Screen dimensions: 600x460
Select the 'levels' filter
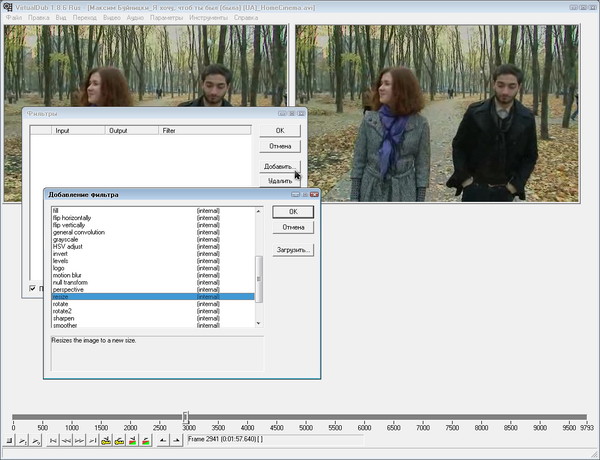[153, 261]
